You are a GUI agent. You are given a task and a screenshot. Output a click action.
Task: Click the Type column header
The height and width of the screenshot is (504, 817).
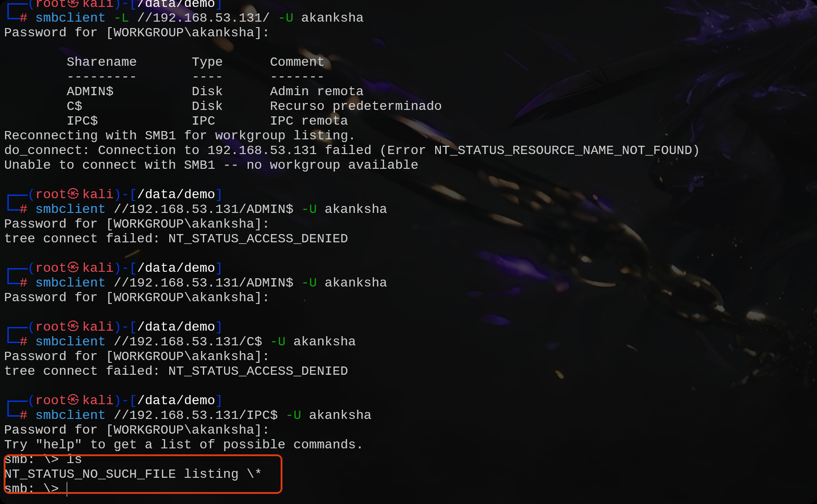pyautogui.click(x=207, y=62)
